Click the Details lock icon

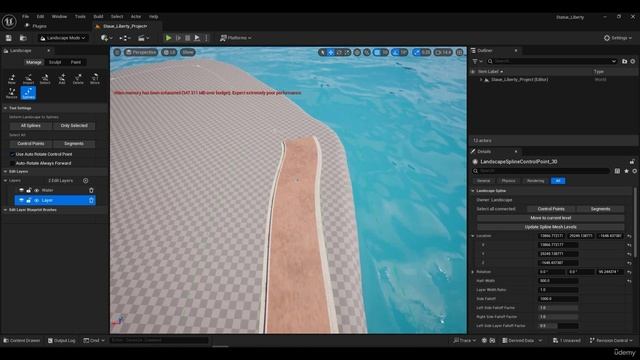[x=632, y=162]
